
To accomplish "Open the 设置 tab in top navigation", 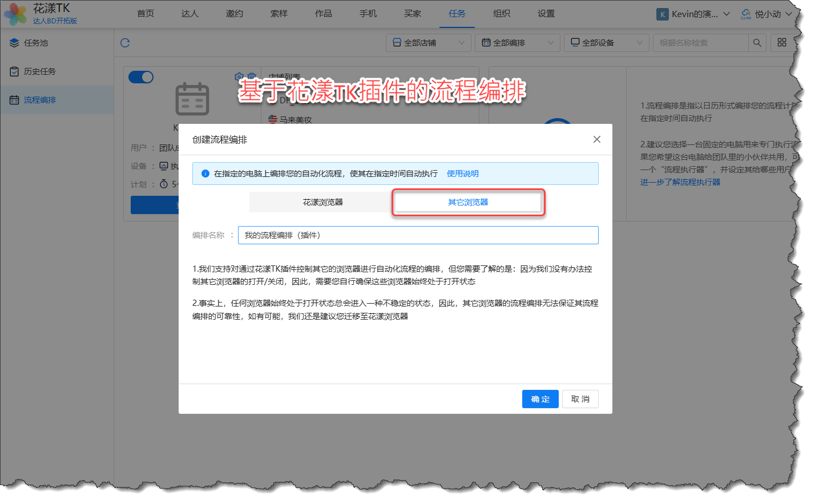I will click(x=546, y=14).
